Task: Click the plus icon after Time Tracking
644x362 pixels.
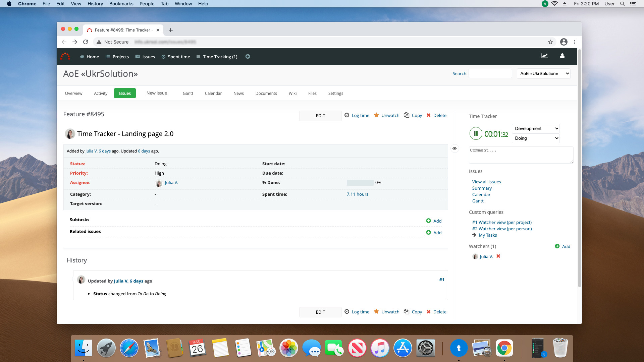Action: tap(248, 56)
